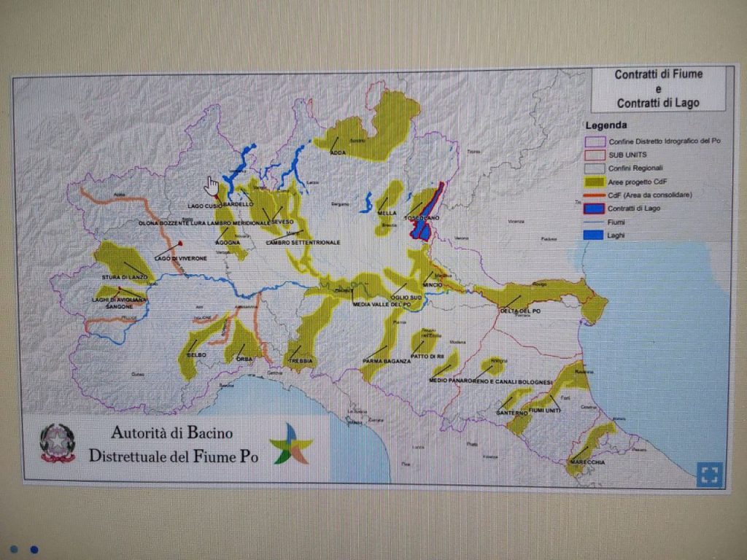Click the Italian Republic emblem logo
The width and height of the screenshot is (747, 560).
pyautogui.click(x=58, y=443)
